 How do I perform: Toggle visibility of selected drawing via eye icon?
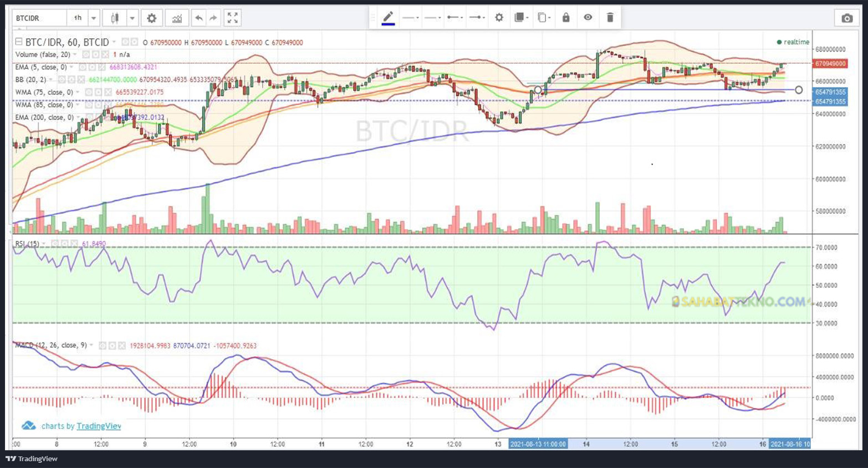coord(588,18)
